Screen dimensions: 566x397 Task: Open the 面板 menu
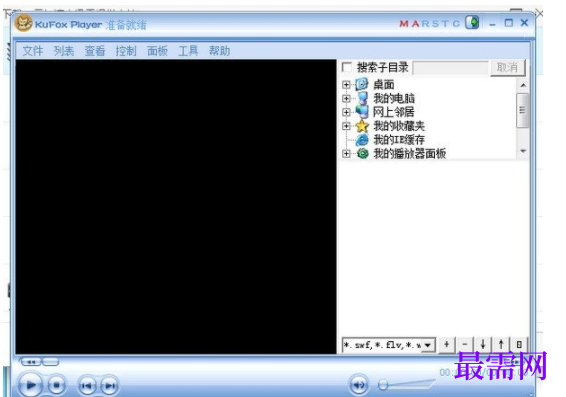pos(157,51)
